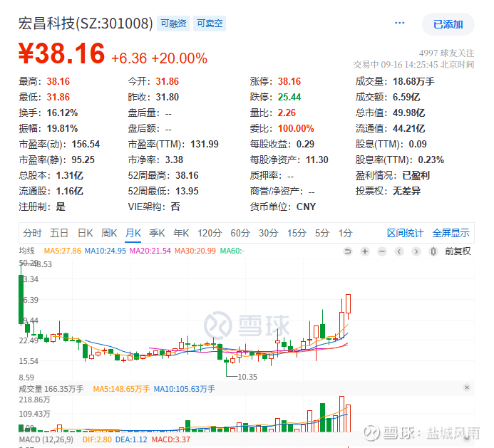Open 全屏显示 fullscreen view
This screenshot has width=494, height=448.
click(451, 233)
